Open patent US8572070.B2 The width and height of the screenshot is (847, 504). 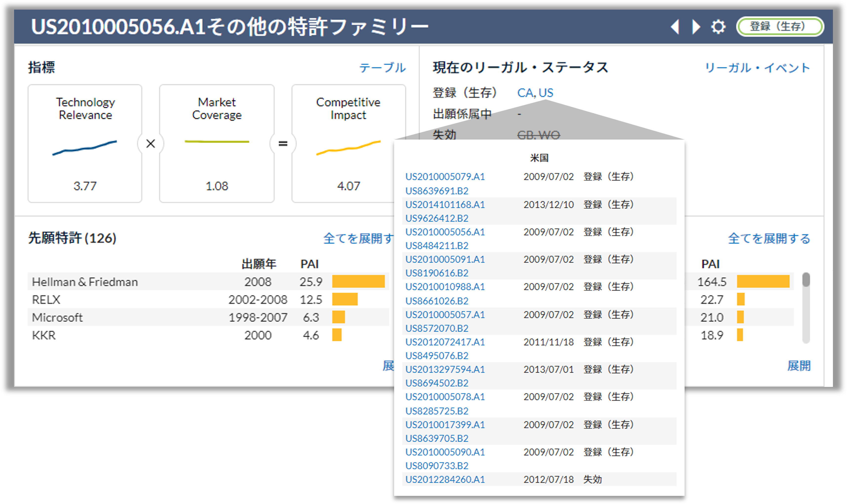coord(437,328)
